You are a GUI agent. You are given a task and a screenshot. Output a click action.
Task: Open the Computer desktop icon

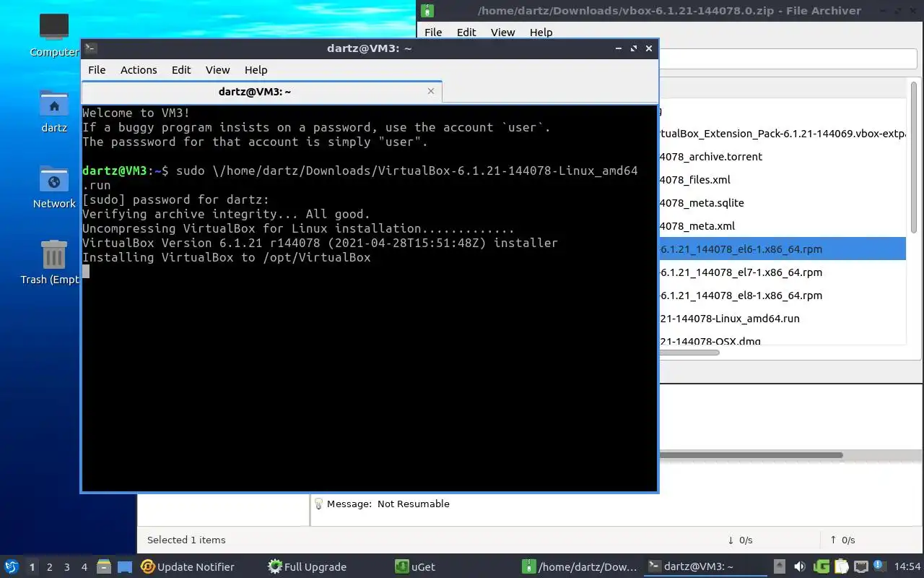[x=54, y=35]
